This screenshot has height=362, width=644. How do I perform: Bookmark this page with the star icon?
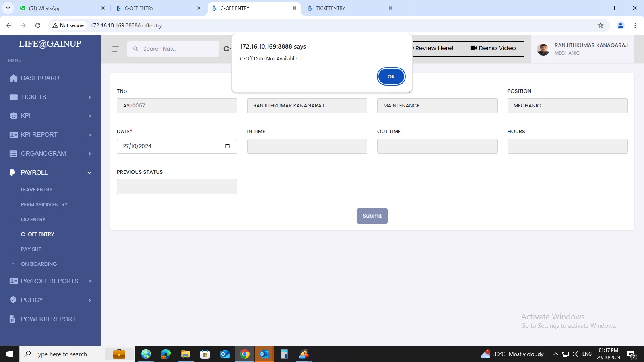click(601, 25)
